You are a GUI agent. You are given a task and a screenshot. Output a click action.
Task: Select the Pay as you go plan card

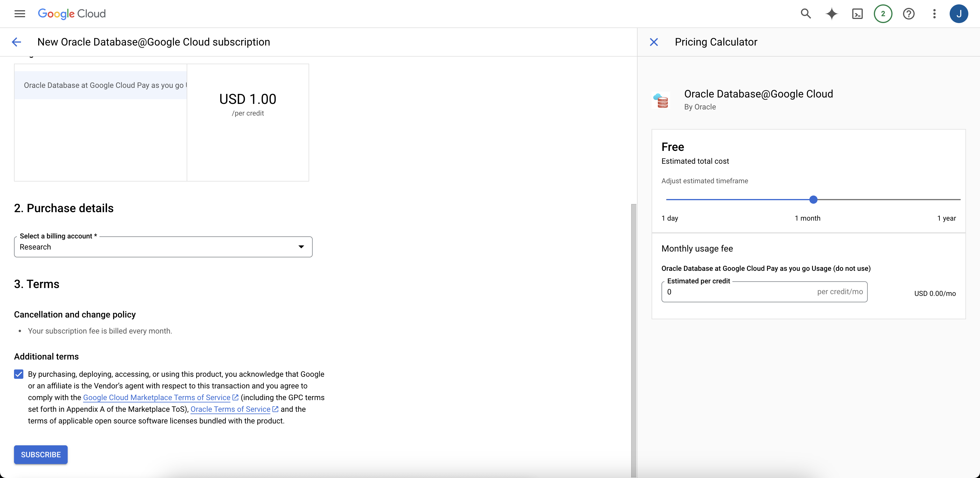(100, 85)
